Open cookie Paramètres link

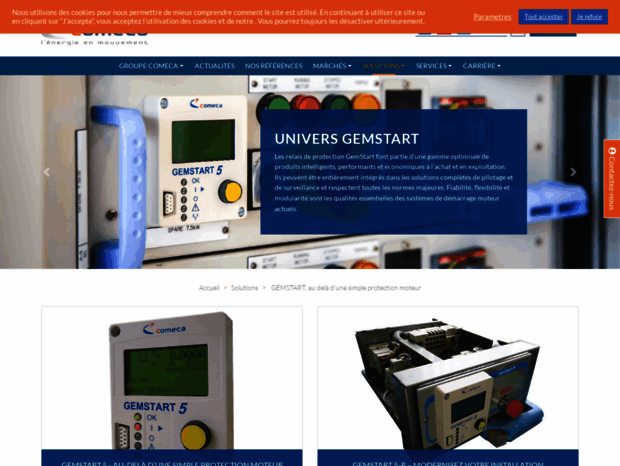click(492, 17)
